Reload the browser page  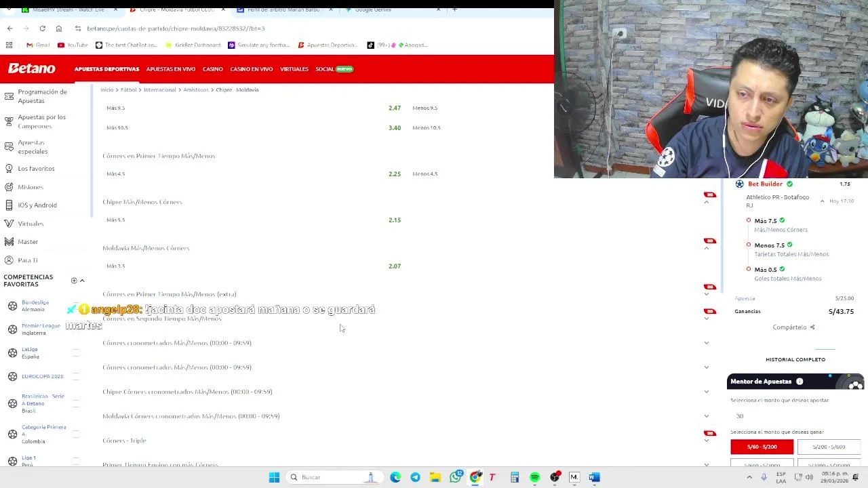tap(42, 28)
